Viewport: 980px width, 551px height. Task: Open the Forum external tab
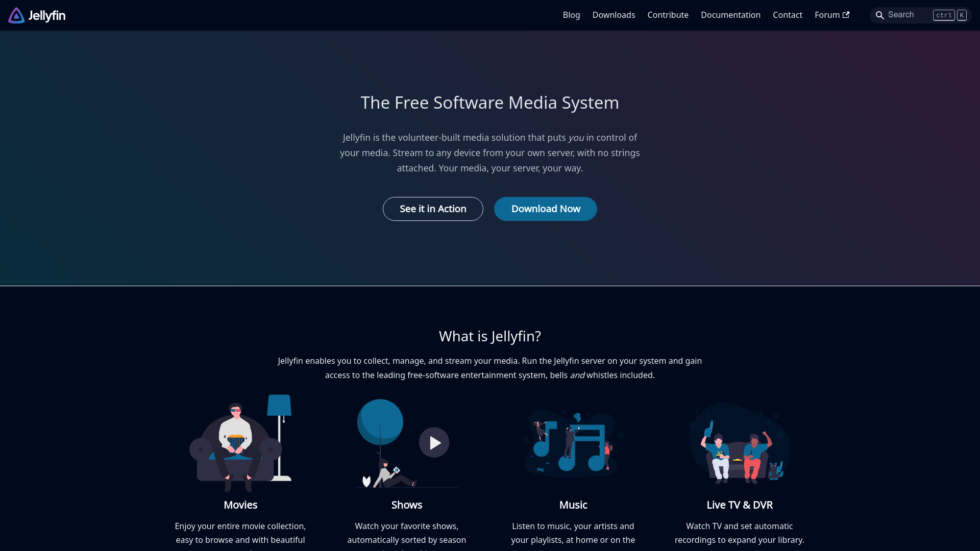tap(832, 15)
